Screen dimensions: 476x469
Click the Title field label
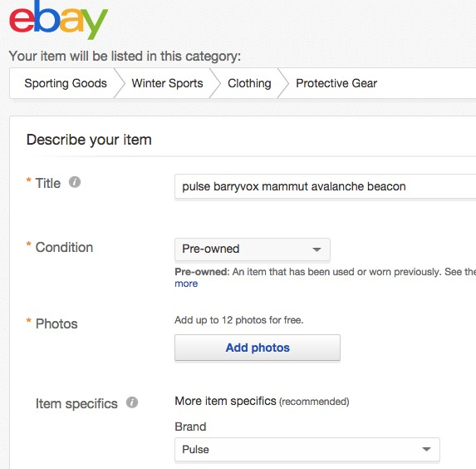coord(48,183)
